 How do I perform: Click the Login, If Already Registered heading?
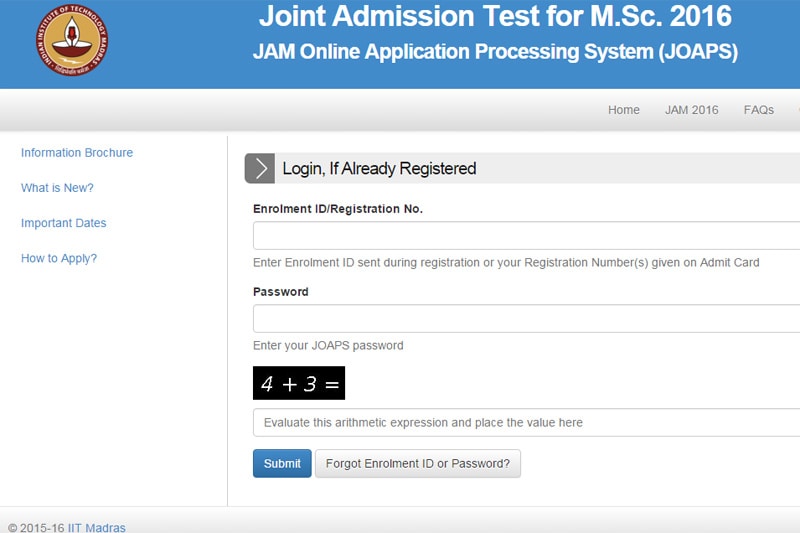pyautogui.click(x=379, y=169)
